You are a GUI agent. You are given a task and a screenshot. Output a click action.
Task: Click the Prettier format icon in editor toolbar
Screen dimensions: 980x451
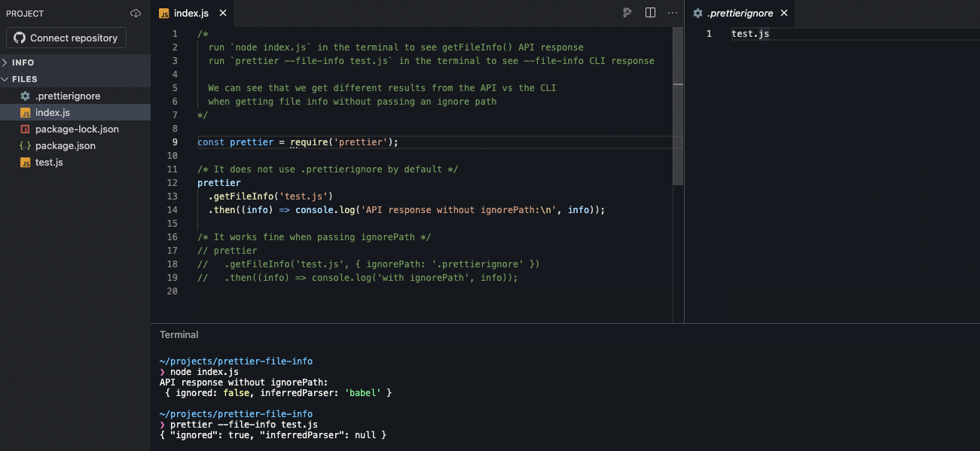pos(627,13)
